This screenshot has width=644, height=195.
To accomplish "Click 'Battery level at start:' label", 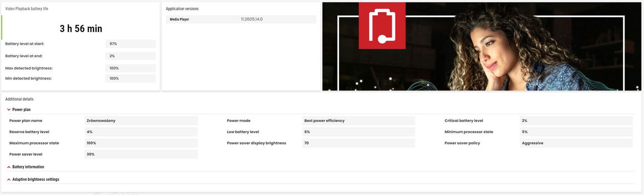I will 25,44.
